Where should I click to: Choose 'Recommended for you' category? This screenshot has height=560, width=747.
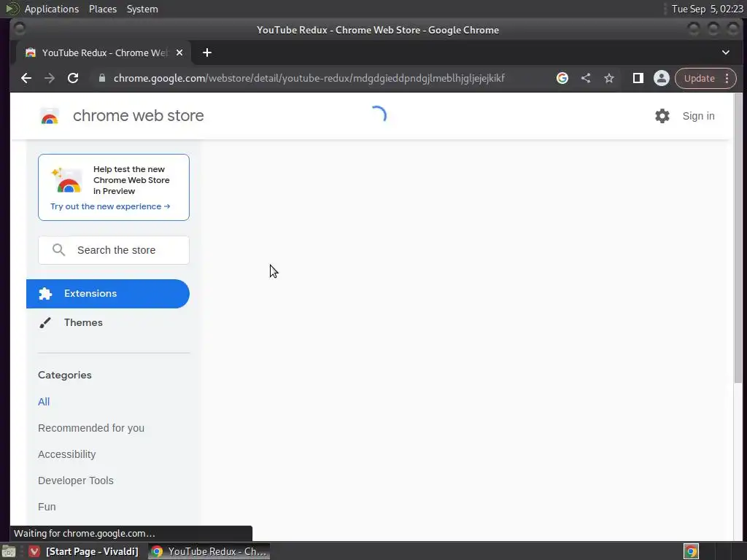click(x=91, y=427)
